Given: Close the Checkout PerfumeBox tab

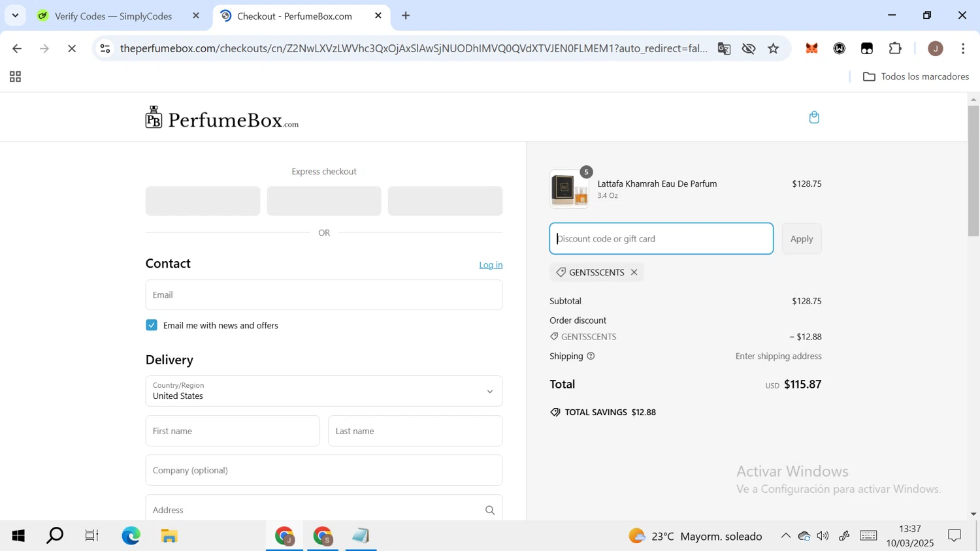Looking at the screenshot, I should point(378,16).
